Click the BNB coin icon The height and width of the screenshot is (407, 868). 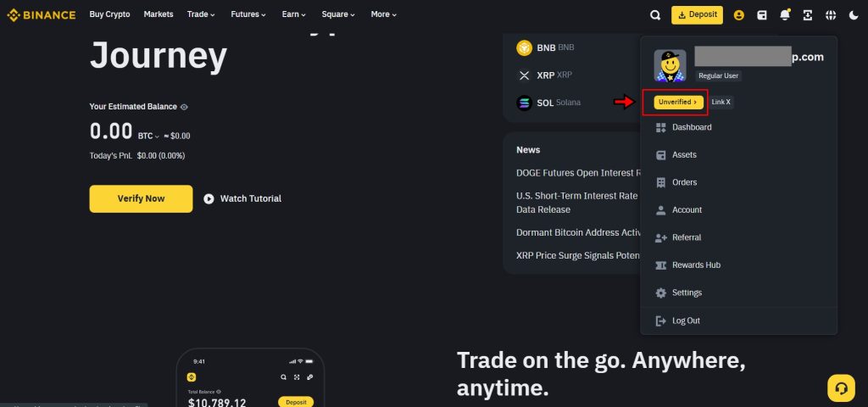coord(524,48)
